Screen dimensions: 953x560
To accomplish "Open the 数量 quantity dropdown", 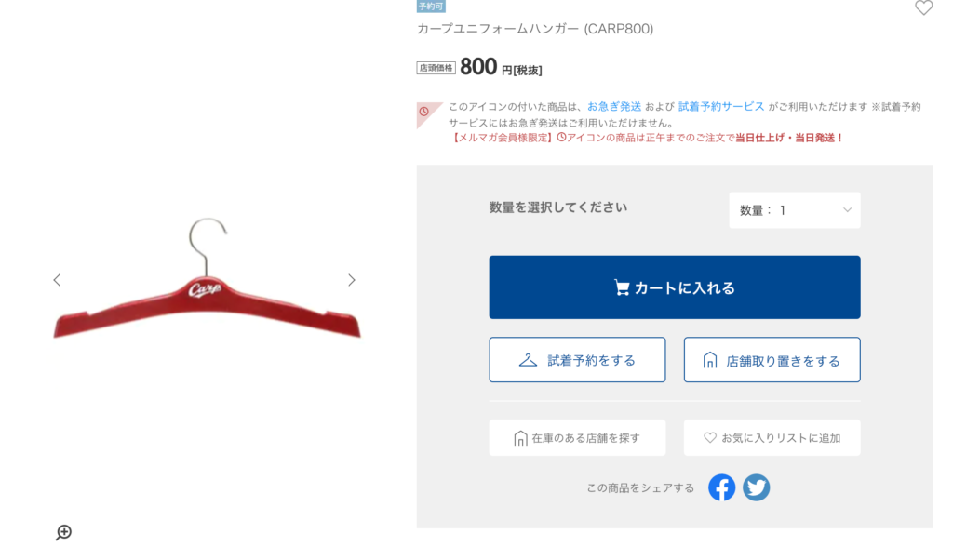I will pyautogui.click(x=795, y=210).
